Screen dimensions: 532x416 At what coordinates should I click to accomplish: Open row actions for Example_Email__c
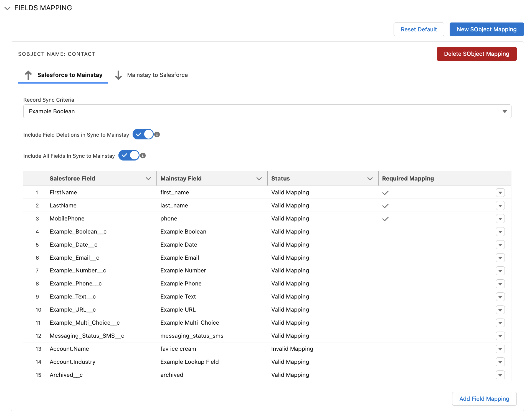500,258
